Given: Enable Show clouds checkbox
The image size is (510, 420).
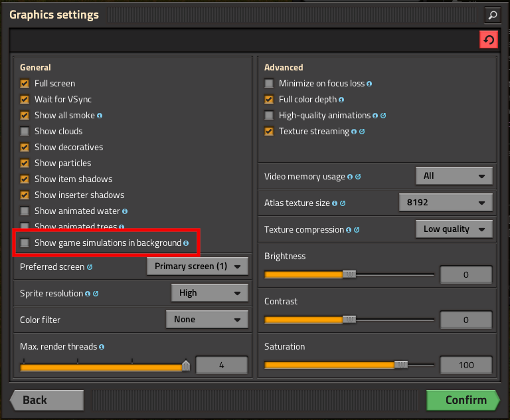Looking at the screenshot, I should [25, 131].
